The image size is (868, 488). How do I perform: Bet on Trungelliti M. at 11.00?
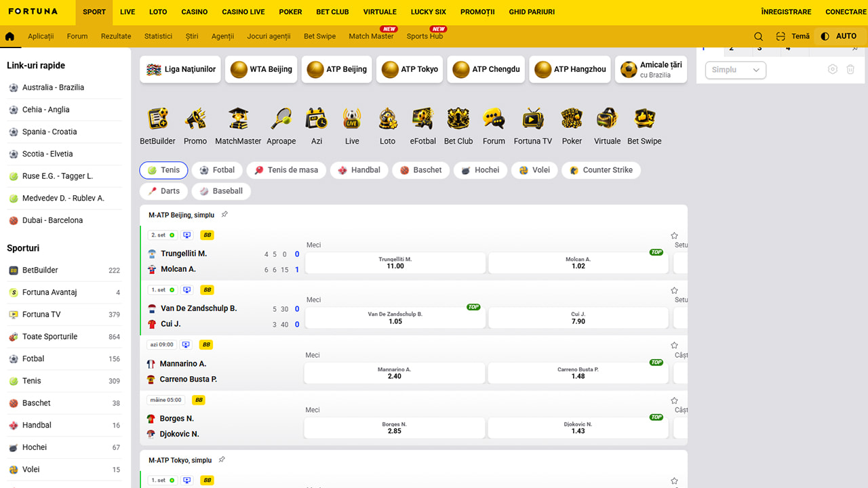coord(395,263)
